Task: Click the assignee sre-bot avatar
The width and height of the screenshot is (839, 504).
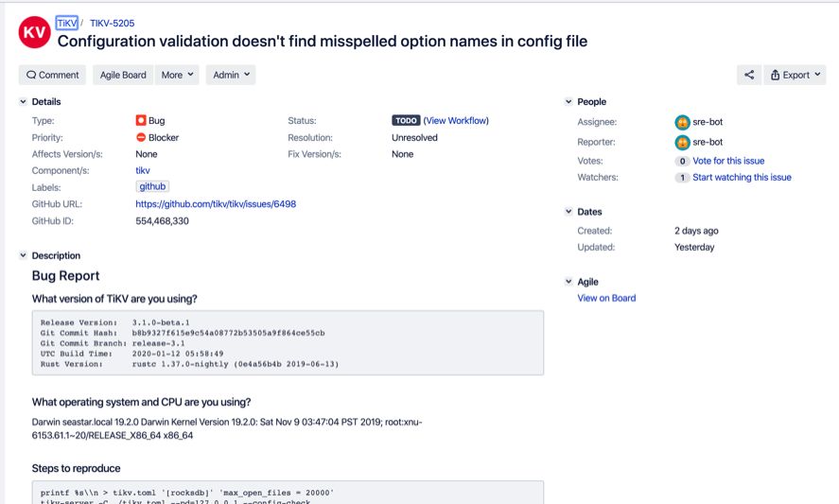Action: [x=682, y=122]
